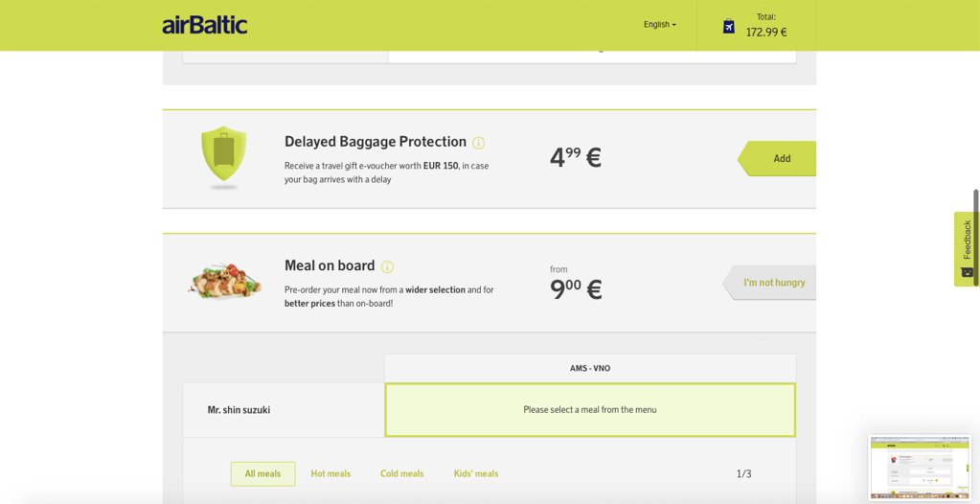Screen dimensions: 980x504
Task: Click the Total 172.99 € amount
Action: coord(766,33)
